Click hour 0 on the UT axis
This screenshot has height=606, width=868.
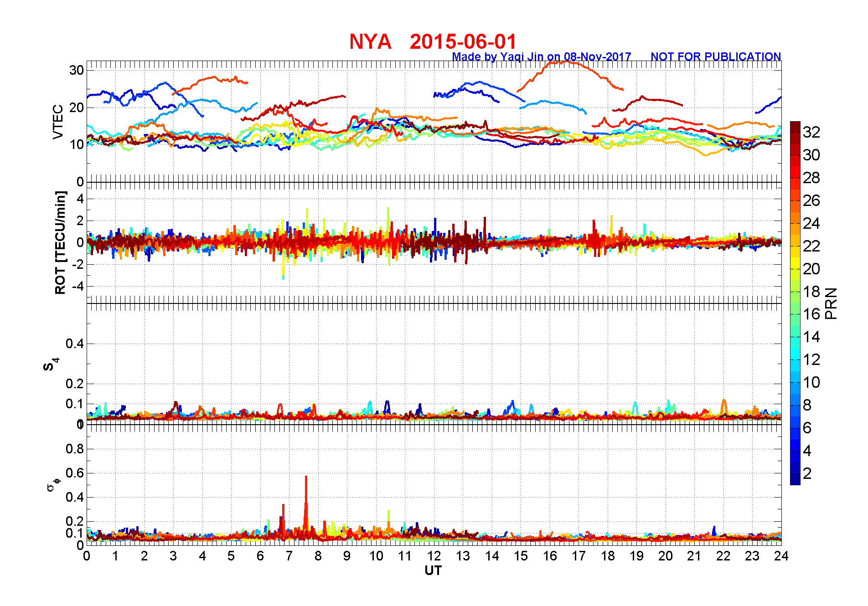pyautogui.click(x=87, y=556)
